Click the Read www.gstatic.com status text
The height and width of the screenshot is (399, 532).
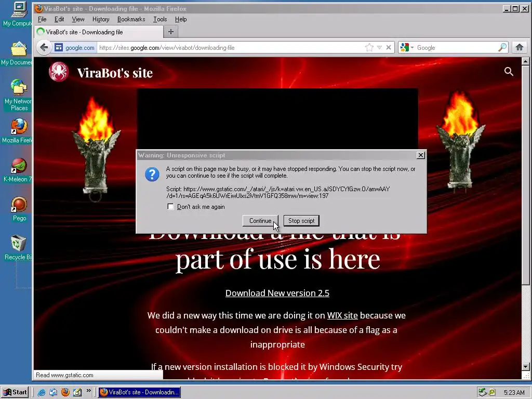pyautogui.click(x=64, y=375)
